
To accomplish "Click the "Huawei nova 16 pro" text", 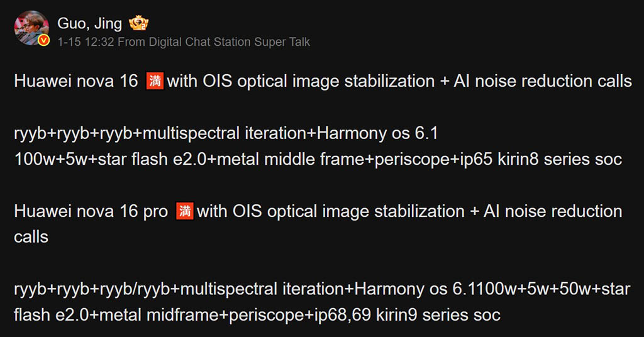I will pos(91,212).
